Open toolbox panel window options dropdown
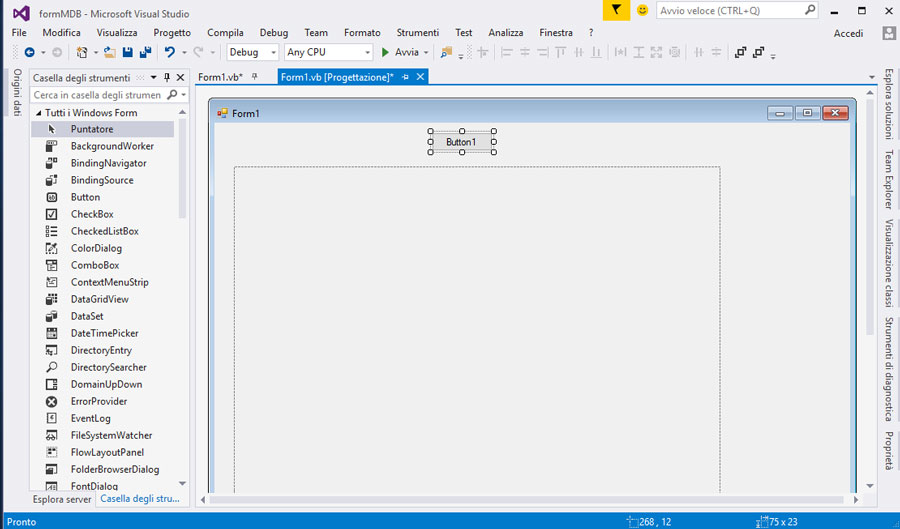Screen dimensions: 900x529 [153, 77]
